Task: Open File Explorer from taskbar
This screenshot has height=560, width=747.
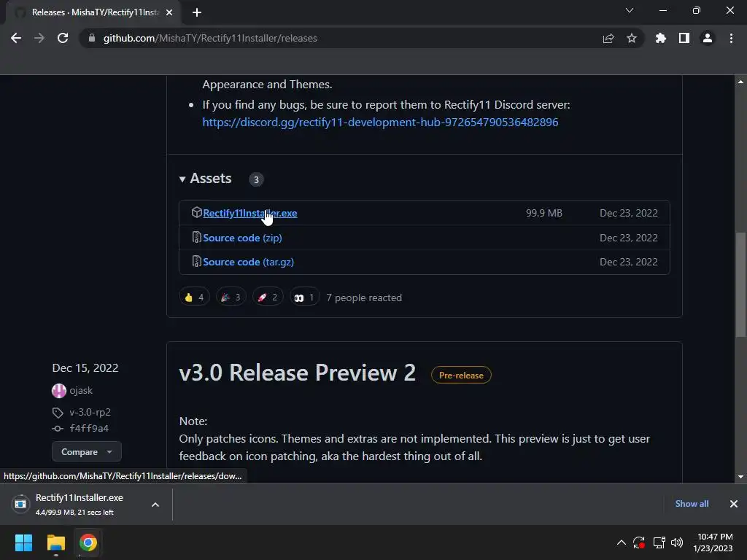Action: [x=55, y=542]
